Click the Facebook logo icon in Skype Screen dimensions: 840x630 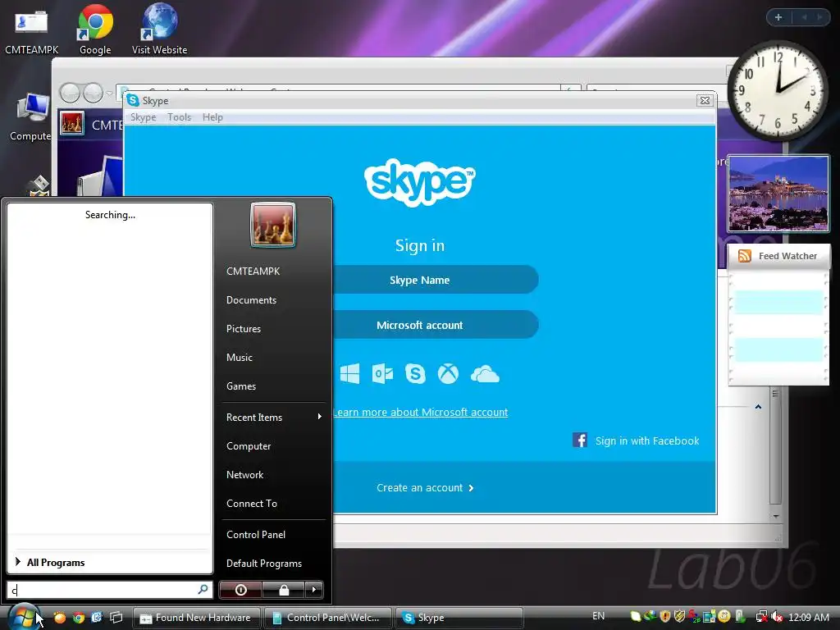[x=580, y=440]
